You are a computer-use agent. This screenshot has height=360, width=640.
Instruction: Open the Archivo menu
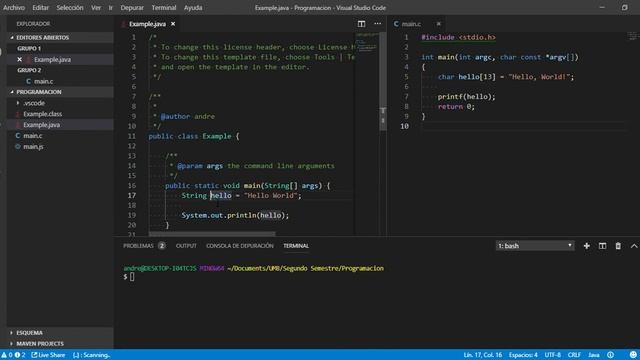pyautogui.click(x=14, y=7)
